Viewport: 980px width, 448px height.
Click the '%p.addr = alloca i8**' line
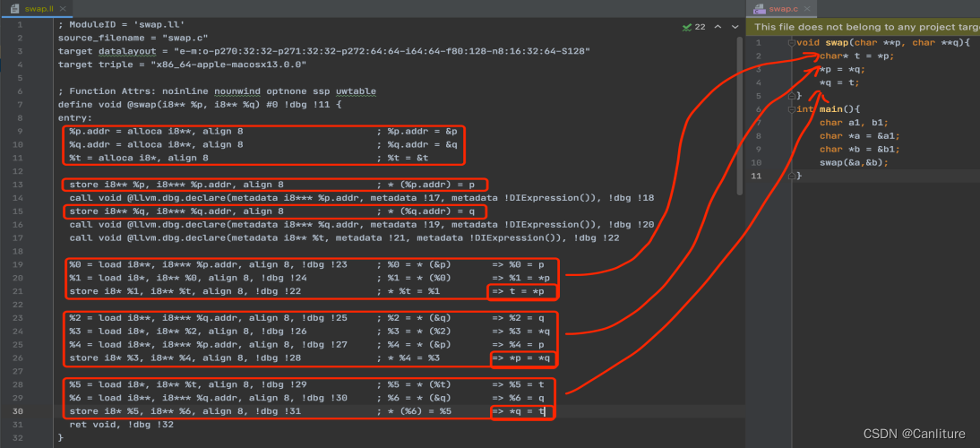(x=156, y=132)
